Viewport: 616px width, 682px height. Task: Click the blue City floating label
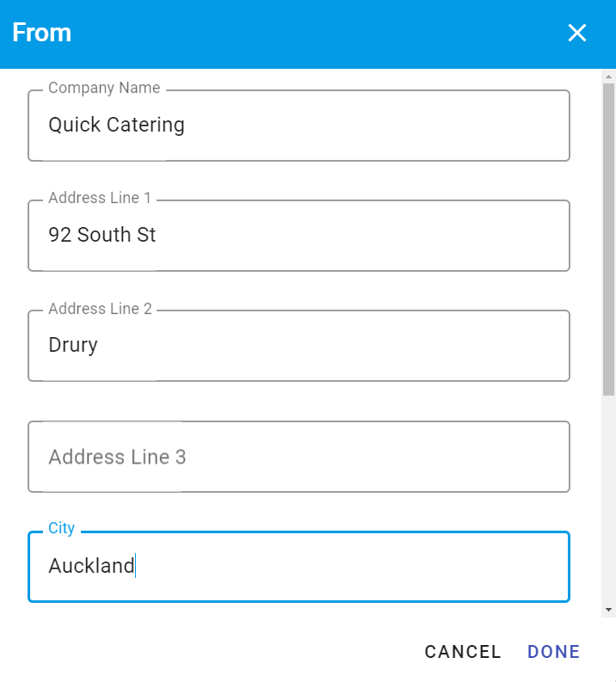(61, 528)
